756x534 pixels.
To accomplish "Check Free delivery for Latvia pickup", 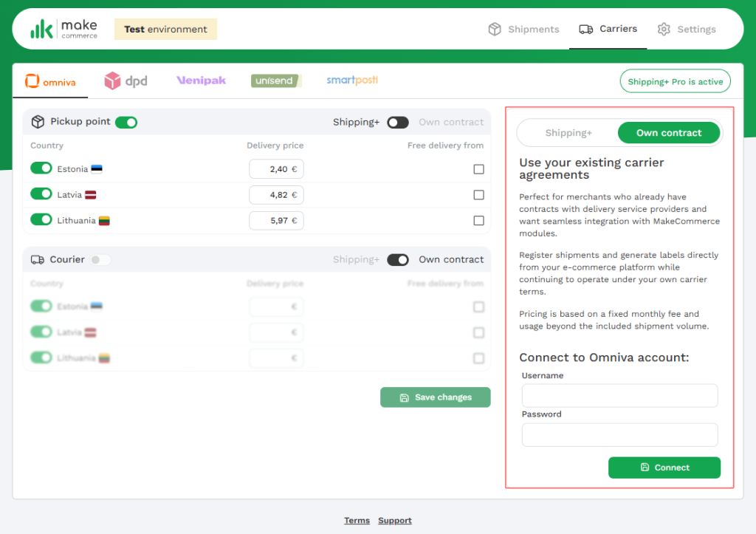I will tap(479, 195).
